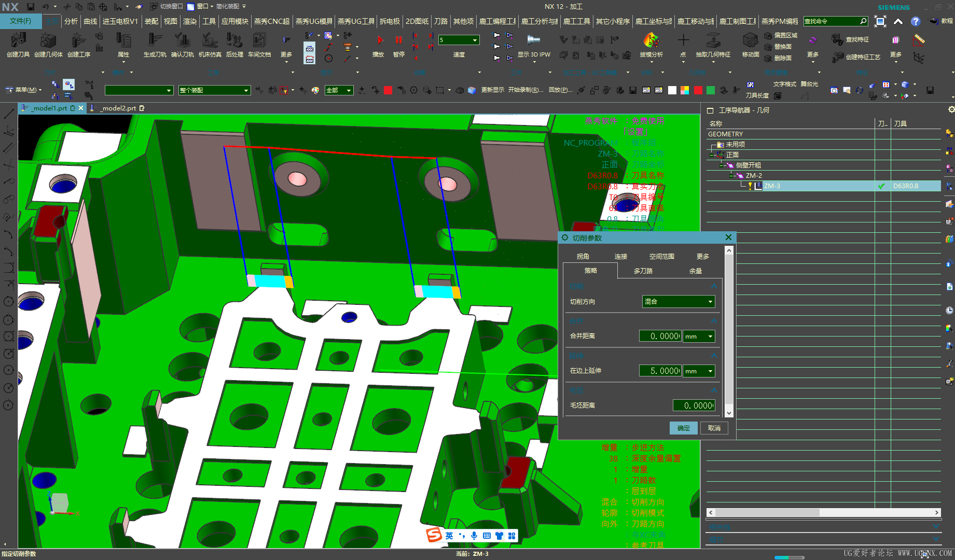Select the ZM-3 operation row
Viewport: 955px width, 560px height.
[823, 186]
